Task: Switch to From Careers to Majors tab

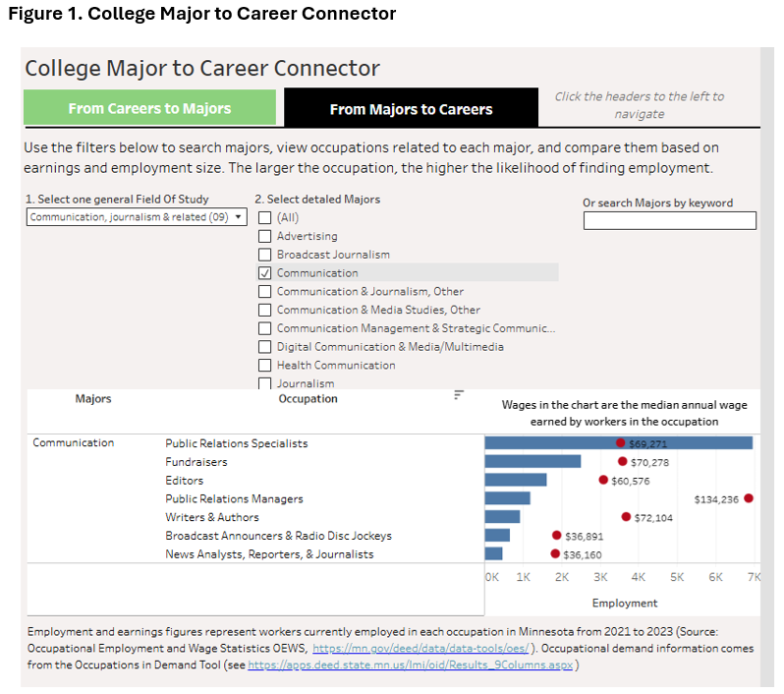Action: 149,108
